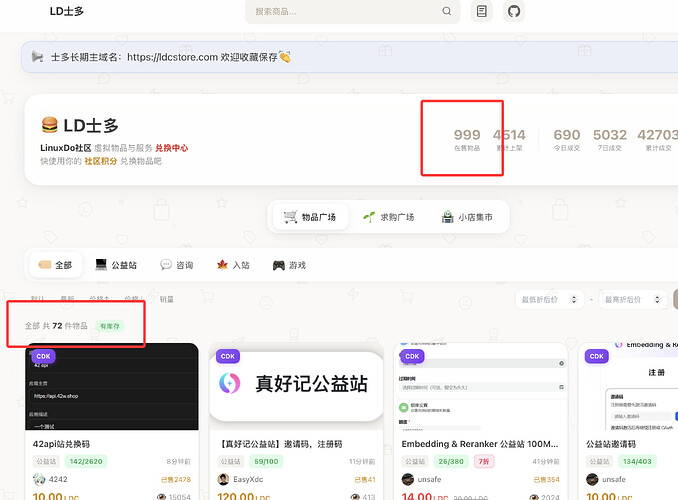Viewport: 678px width, 500px height.
Task: Click the eye icon next to 413 views
Action: (x=355, y=497)
